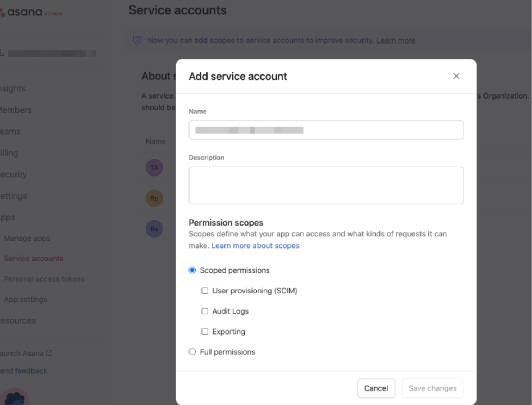The height and width of the screenshot is (405, 532).
Task: Navigate to Manage apps
Action: (x=27, y=238)
